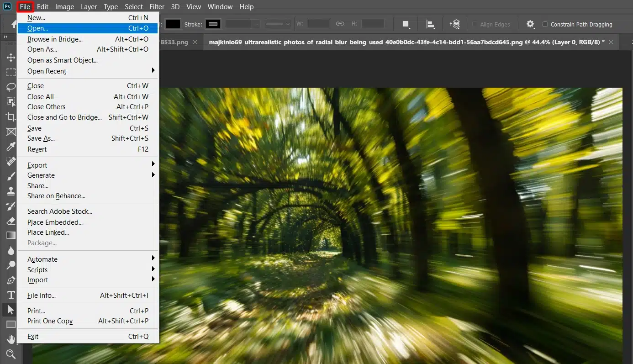This screenshot has height=364, width=633.
Task: Open the path arrangement layers icon
Action: 454,24
